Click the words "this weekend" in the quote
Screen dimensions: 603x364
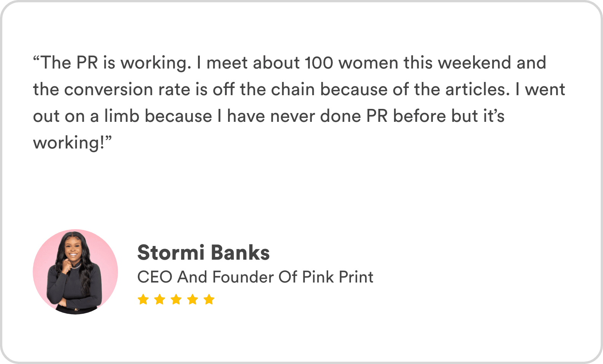coord(457,63)
